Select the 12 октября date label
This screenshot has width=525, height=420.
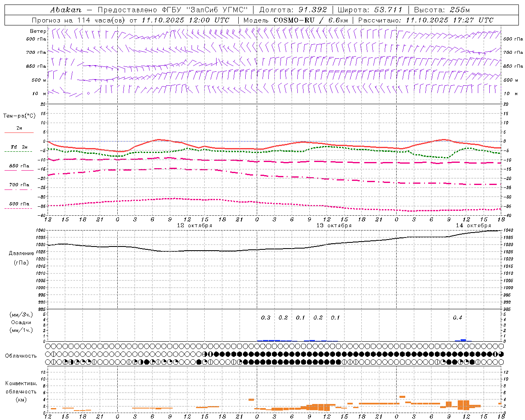194,226
